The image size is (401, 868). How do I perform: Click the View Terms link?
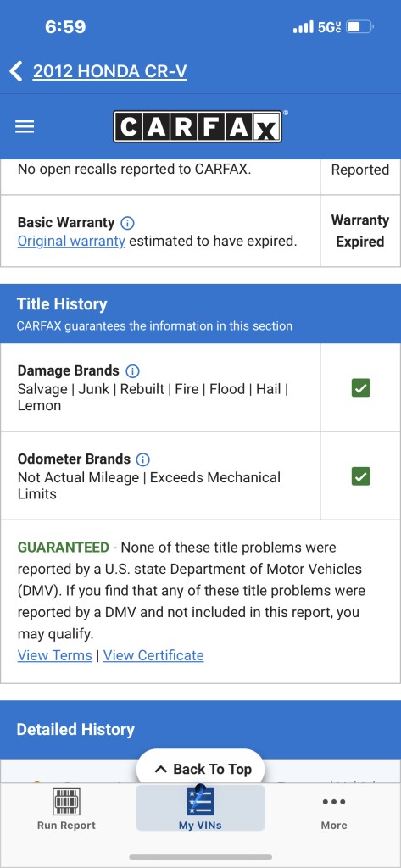point(55,655)
